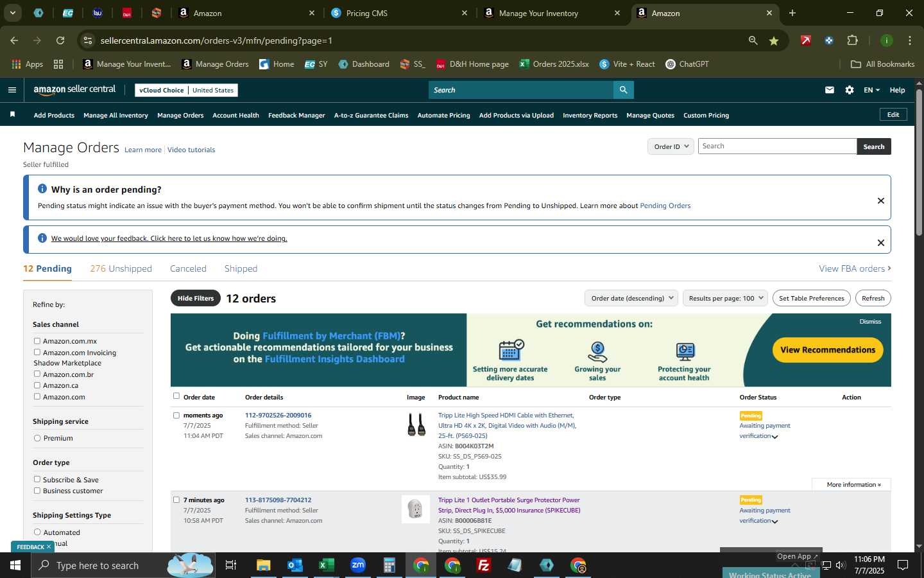Open File Explorer from the taskbar

(x=263, y=565)
